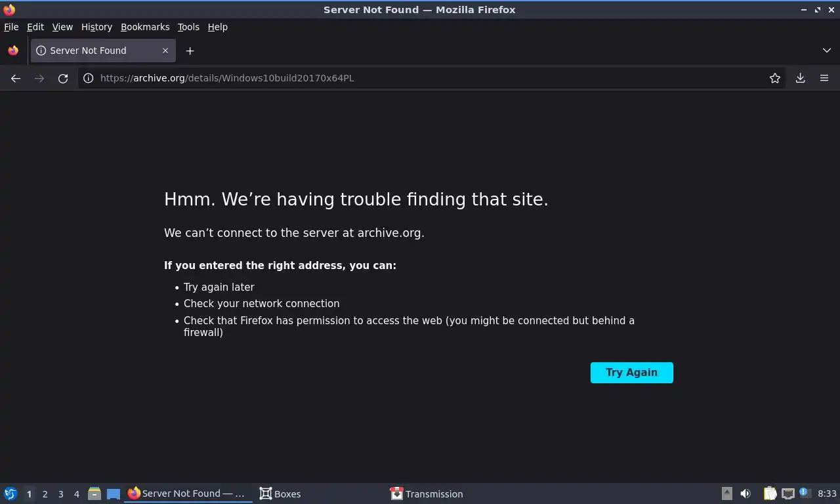This screenshot has height=504, width=840.
Task: Bookmark this page with the star
Action: pyautogui.click(x=775, y=78)
